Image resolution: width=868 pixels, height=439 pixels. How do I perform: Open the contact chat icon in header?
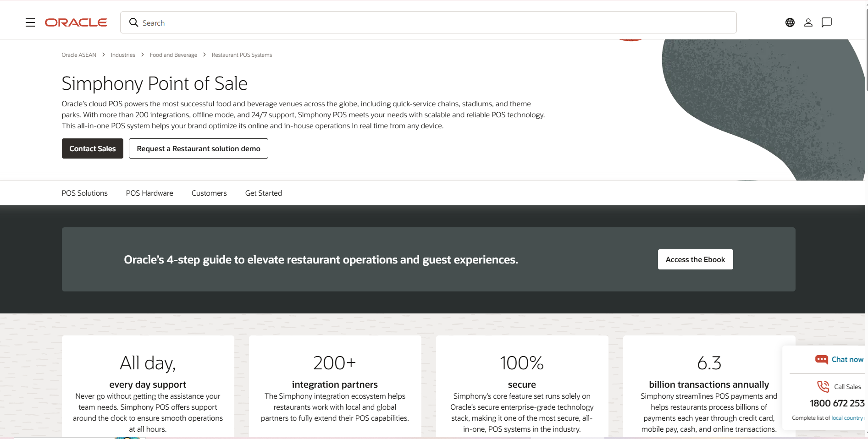pos(826,22)
